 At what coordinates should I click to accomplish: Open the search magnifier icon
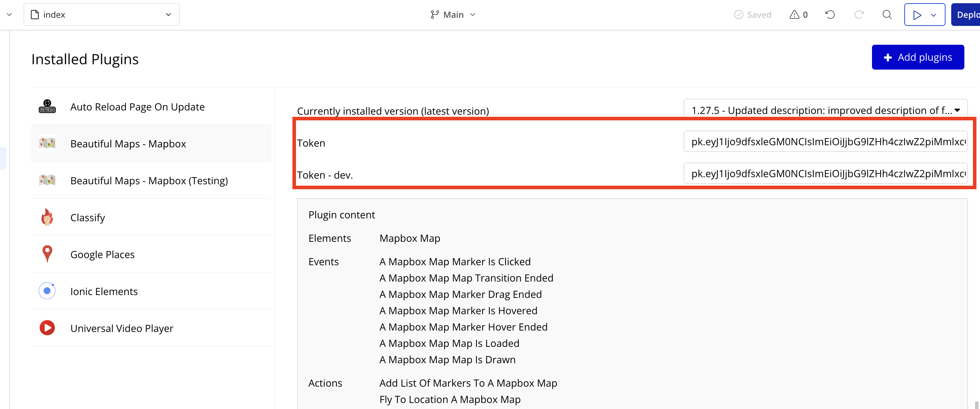point(887,15)
